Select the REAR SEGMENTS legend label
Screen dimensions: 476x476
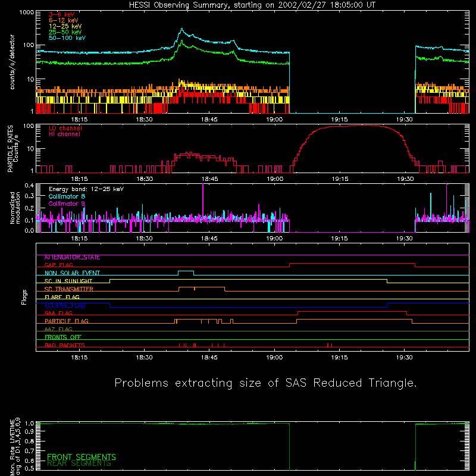point(79,464)
